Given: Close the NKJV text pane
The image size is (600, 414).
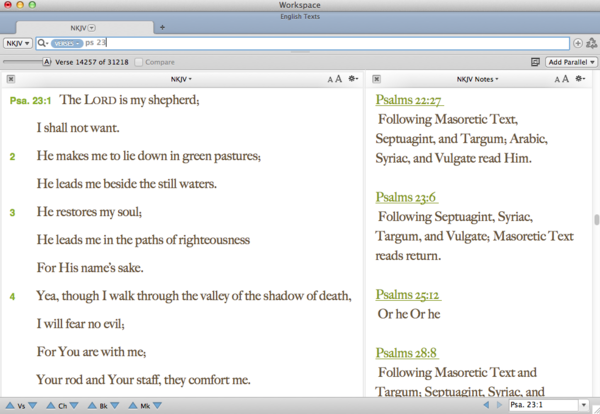Looking at the screenshot, I should click(x=11, y=79).
